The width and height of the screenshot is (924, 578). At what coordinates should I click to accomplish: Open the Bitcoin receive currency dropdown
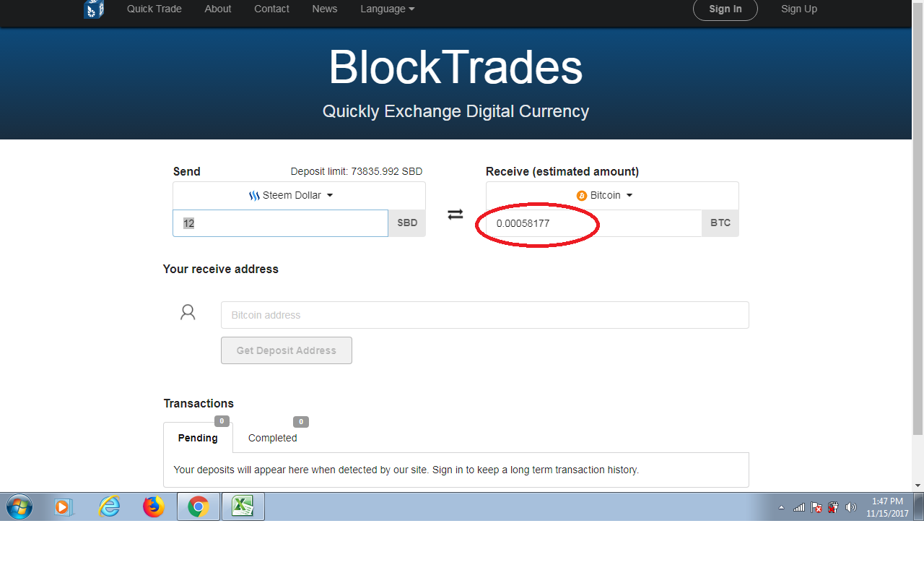point(612,196)
